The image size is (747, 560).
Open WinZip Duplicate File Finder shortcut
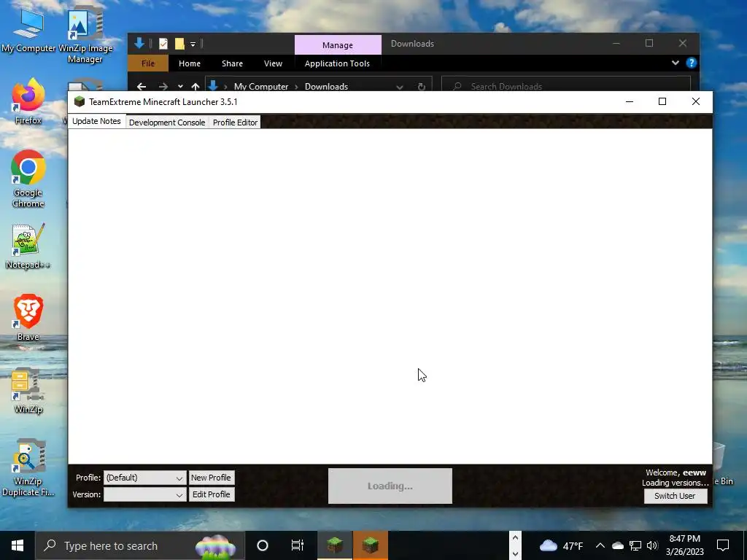tap(28, 467)
